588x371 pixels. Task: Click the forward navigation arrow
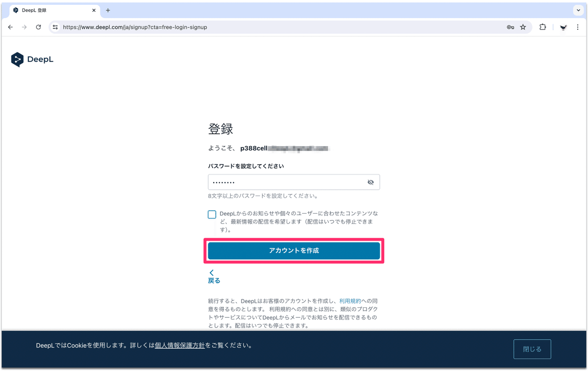coord(24,27)
